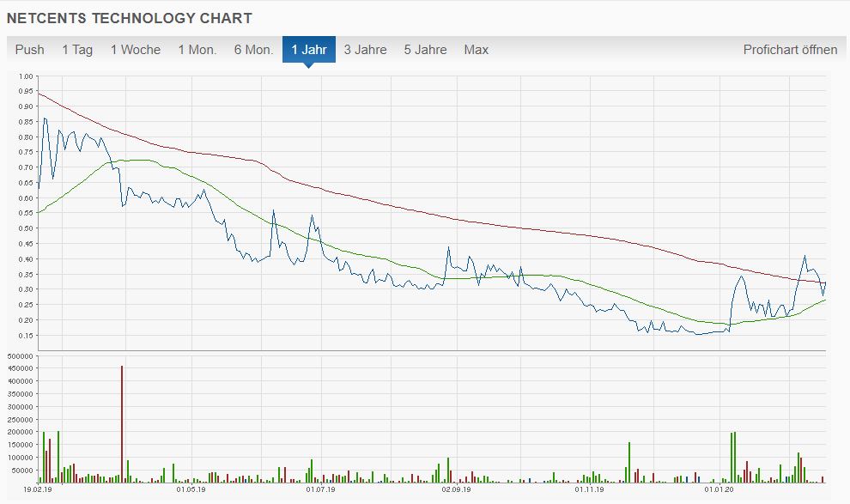
Task: Click the 500000 volume axis label
Action: [20, 356]
